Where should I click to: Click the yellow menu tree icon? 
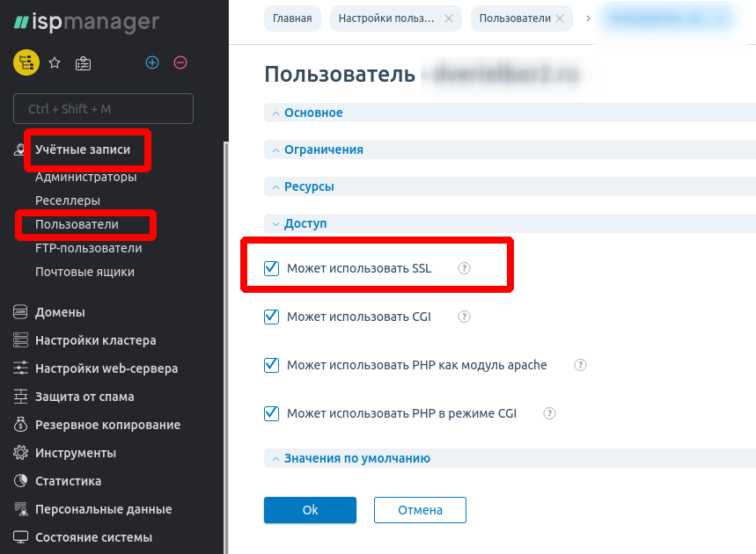tap(25, 62)
